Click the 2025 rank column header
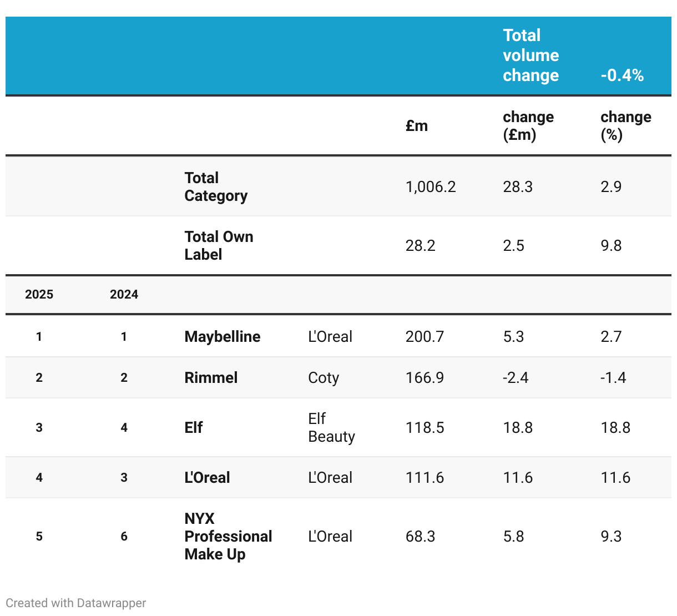The height and width of the screenshot is (616, 677). coord(39,295)
